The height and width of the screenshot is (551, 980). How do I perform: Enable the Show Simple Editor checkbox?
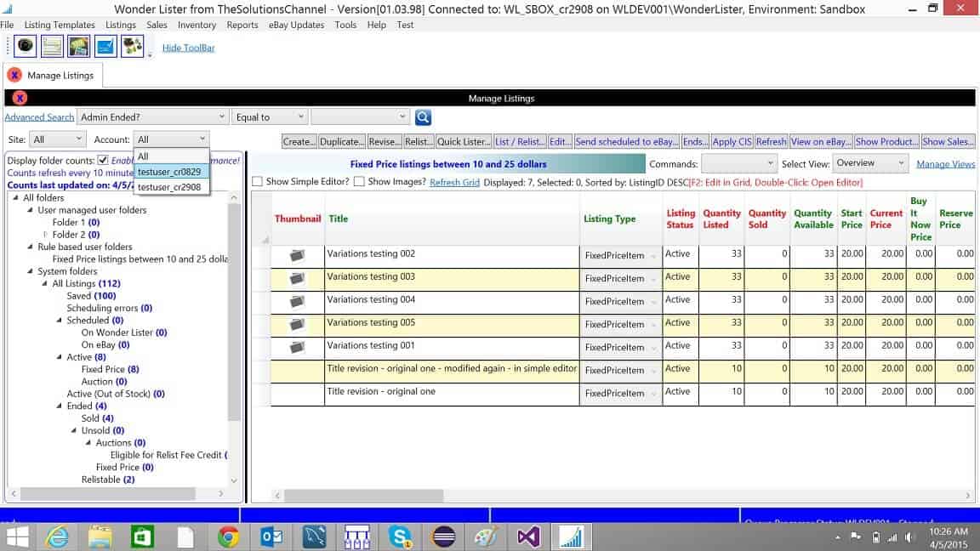point(257,181)
